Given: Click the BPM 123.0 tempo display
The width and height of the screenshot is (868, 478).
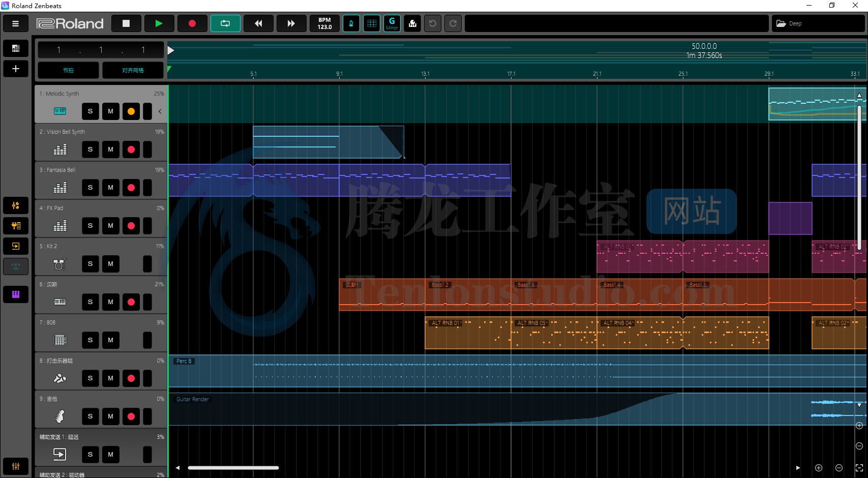Looking at the screenshot, I should click(x=324, y=23).
